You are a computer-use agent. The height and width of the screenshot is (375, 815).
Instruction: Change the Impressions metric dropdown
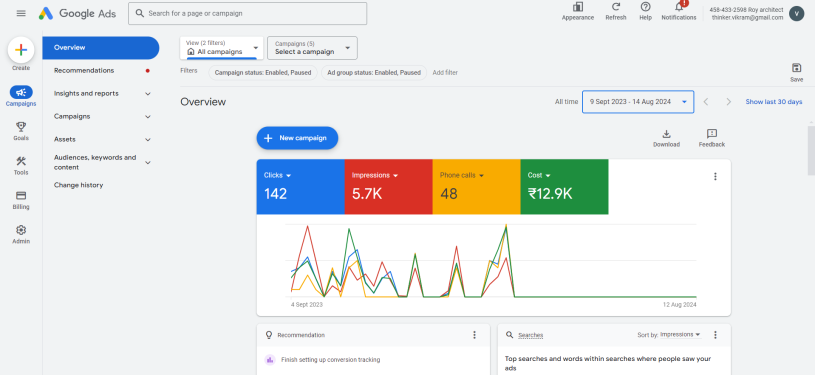click(x=375, y=176)
